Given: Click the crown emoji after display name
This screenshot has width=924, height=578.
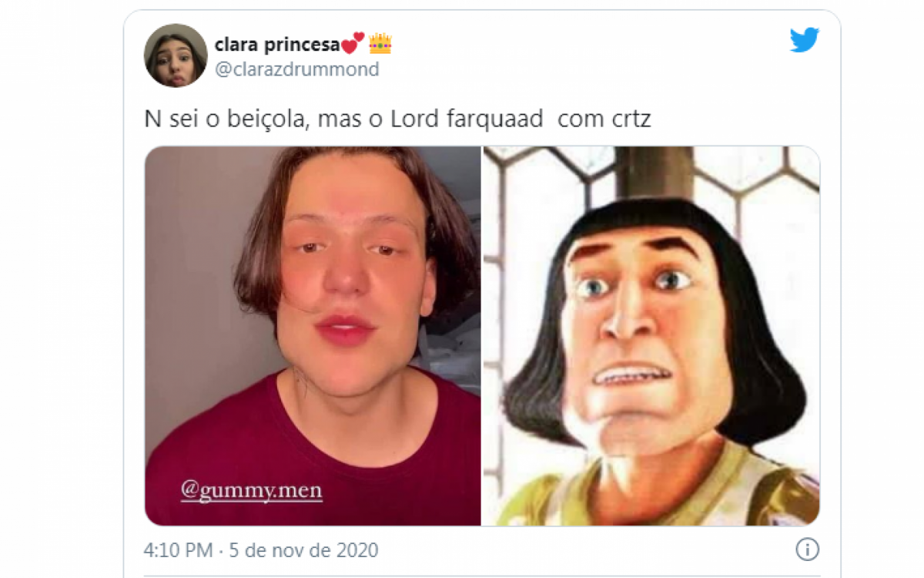Looking at the screenshot, I should point(380,44).
